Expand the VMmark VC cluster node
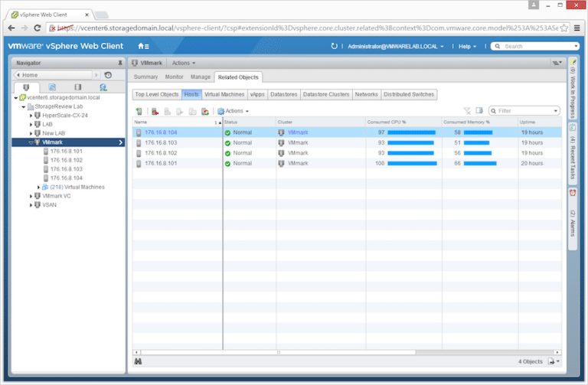 tap(31, 196)
